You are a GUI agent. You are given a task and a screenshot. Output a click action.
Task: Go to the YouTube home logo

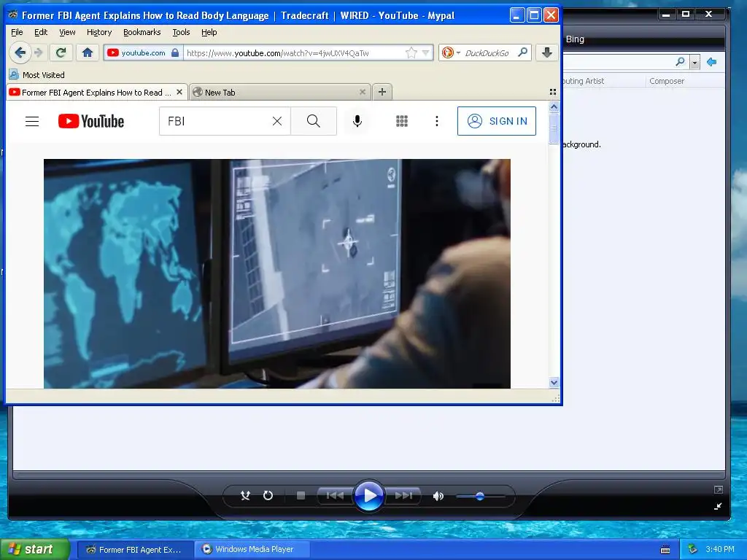91,122
